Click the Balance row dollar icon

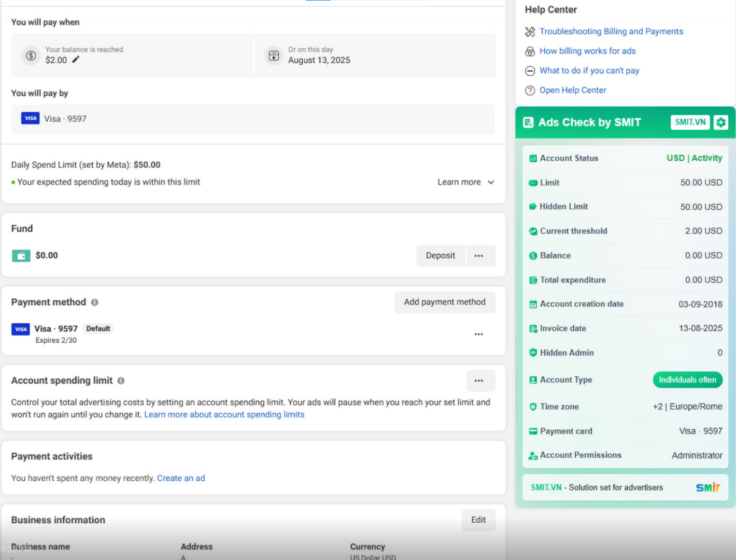(533, 256)
